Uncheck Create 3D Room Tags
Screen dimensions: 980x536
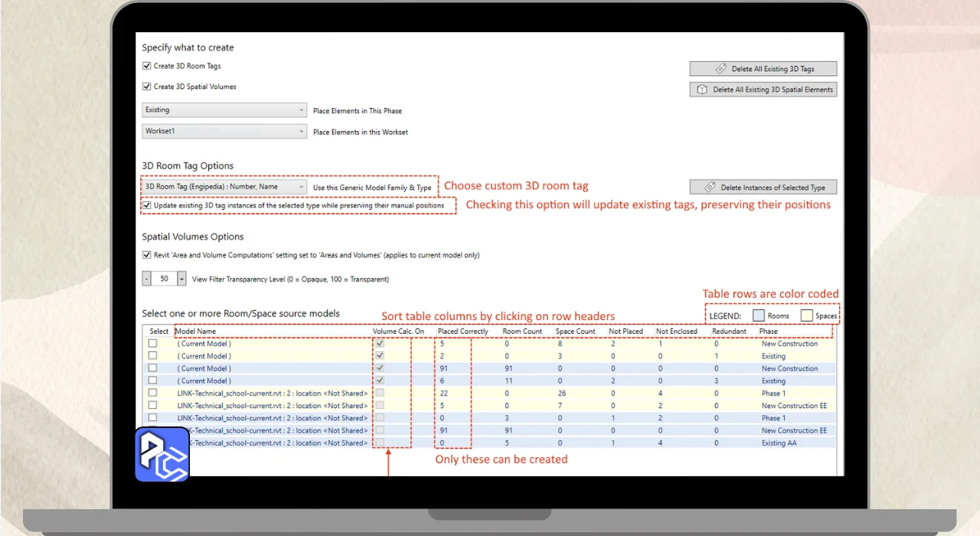coord(147,67)
